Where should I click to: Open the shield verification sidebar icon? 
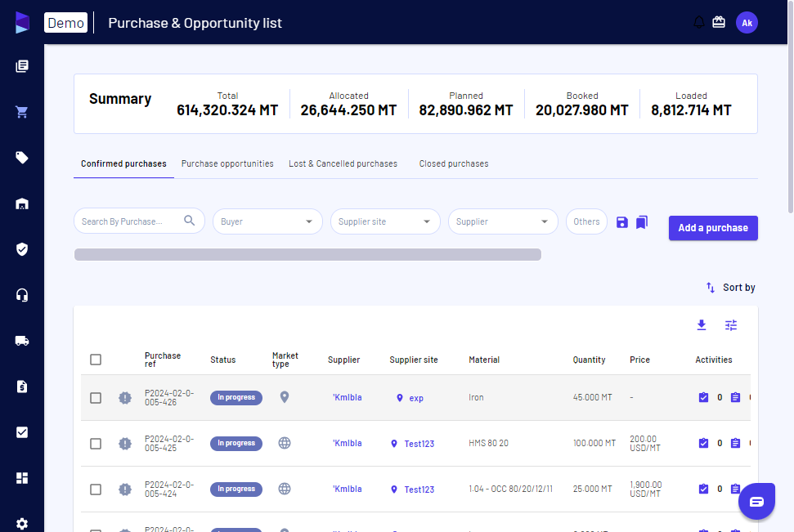(22, 249)
